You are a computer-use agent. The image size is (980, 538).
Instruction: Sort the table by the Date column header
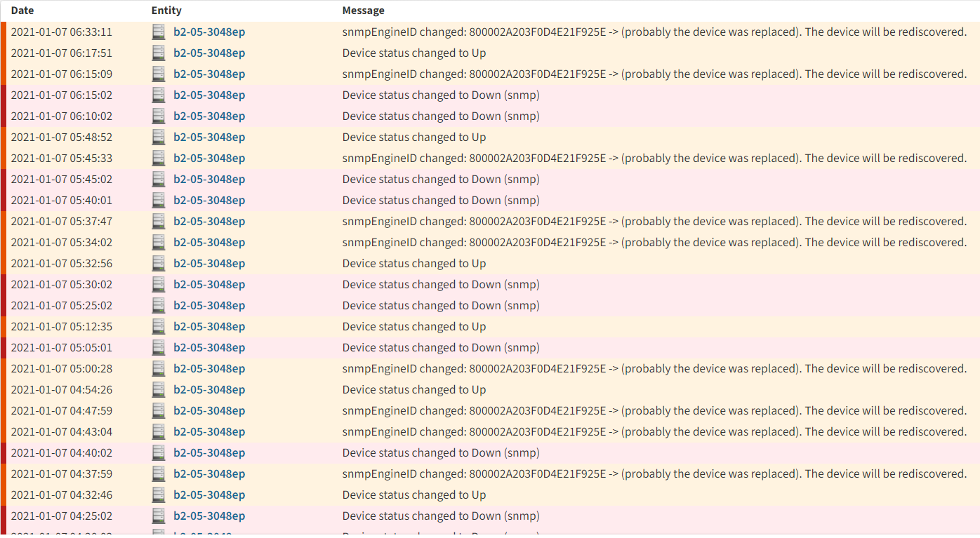point(22,11)
